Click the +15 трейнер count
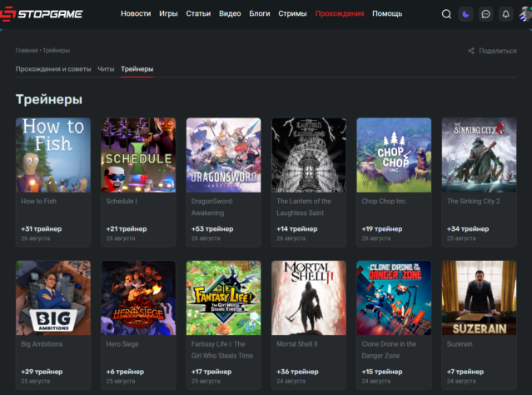 coord(382,372)
